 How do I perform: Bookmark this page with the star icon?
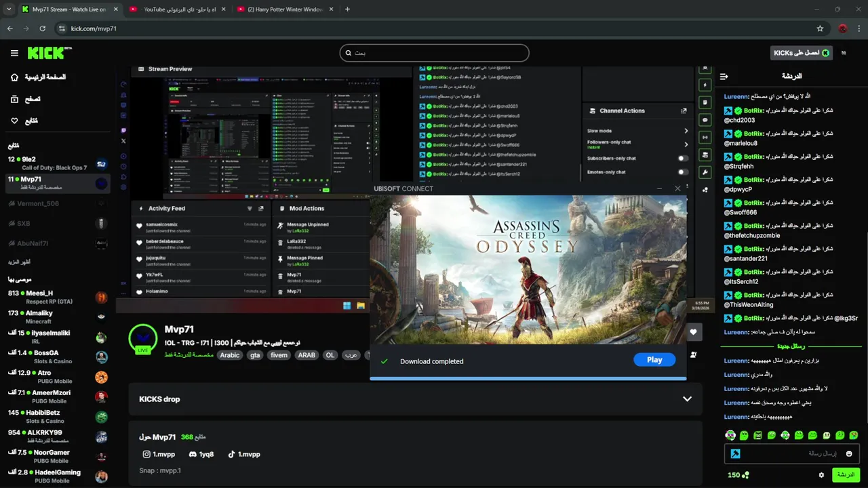(x=820, y=28)
